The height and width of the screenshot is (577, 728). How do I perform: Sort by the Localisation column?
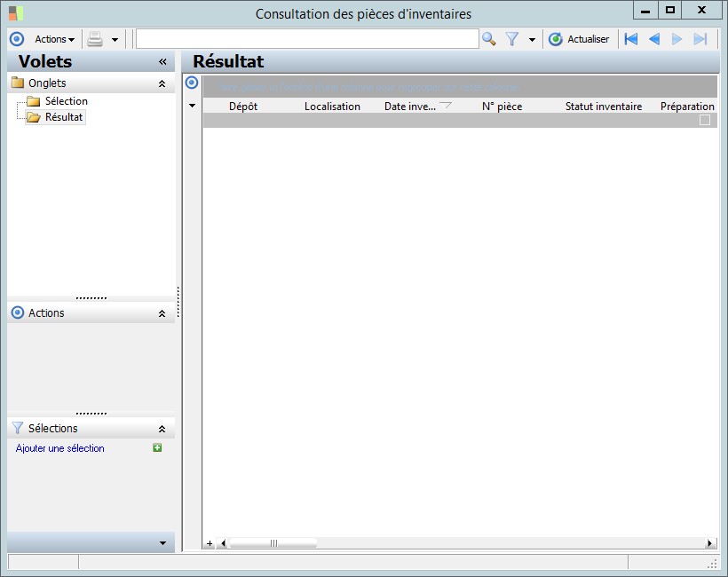click(332, 107)
